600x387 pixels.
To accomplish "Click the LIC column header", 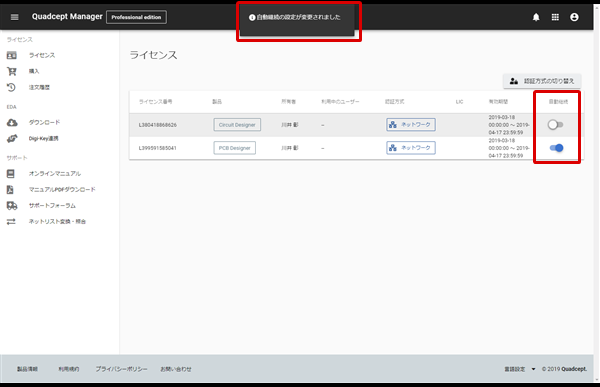I will (x=459, y=102).
